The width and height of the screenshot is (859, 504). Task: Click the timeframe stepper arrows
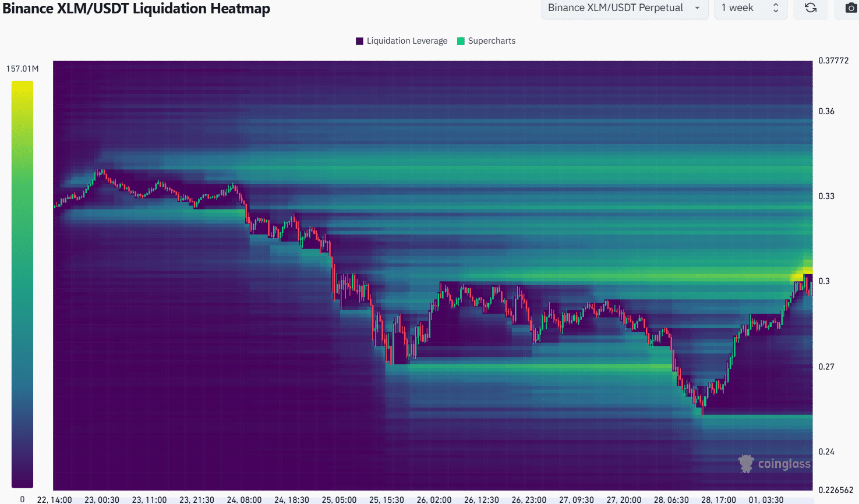[x=776, y=8]
